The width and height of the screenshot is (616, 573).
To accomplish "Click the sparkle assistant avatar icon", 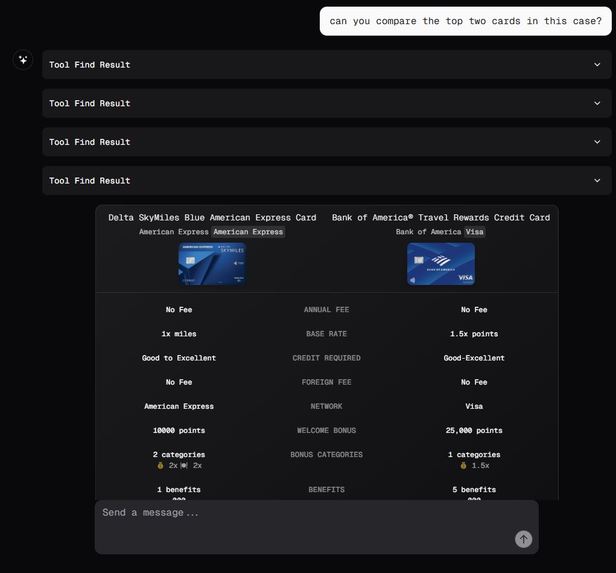I will coord(23,60).
